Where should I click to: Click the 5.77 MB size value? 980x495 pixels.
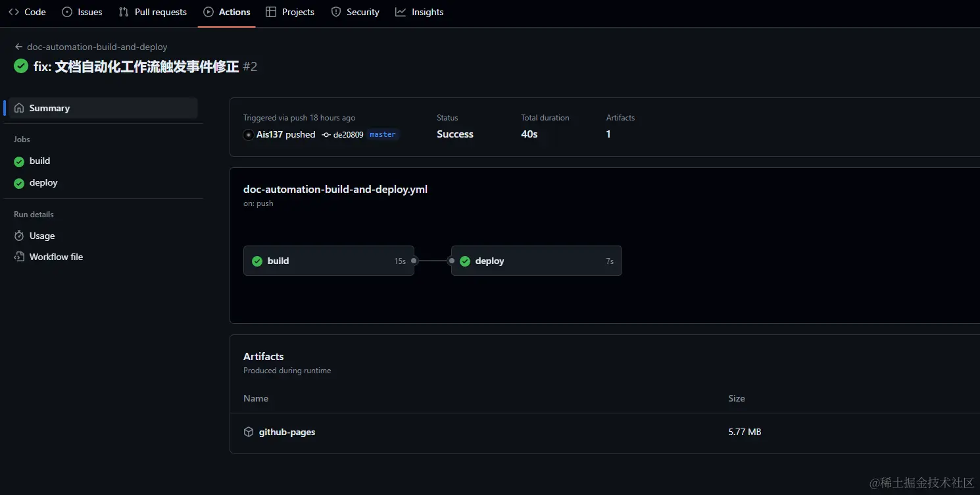[x=745, y=432]
